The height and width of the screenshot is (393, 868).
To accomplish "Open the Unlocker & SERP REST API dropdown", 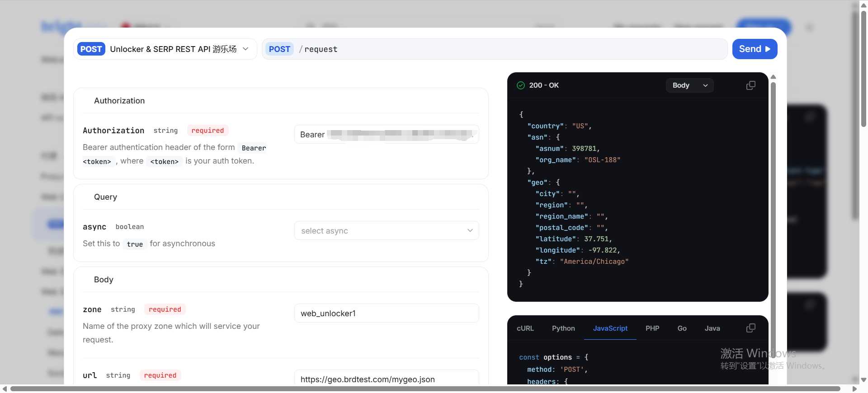I will point(165,49).
